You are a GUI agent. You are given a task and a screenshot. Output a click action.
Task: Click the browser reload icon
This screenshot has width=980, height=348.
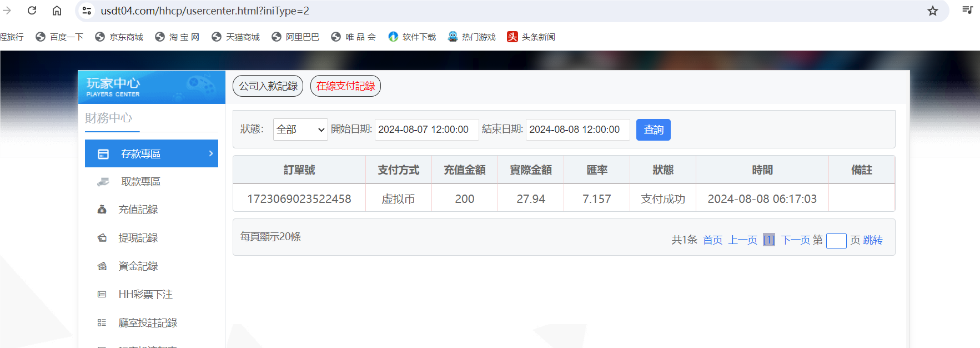[32, 11]
